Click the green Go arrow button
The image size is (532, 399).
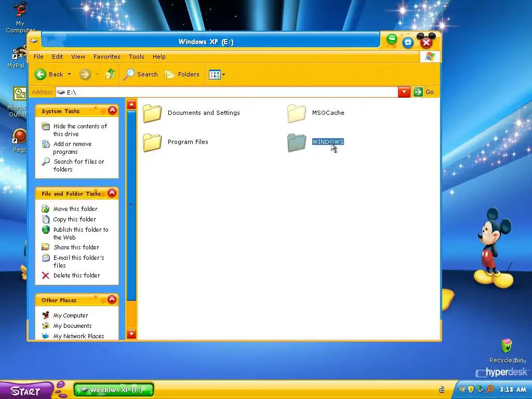(418, 92)
